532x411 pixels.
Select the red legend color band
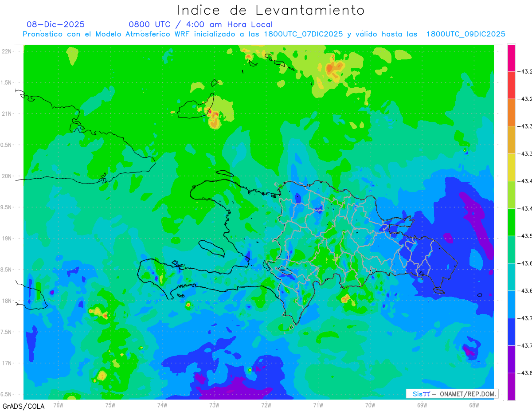click(511, 85)
